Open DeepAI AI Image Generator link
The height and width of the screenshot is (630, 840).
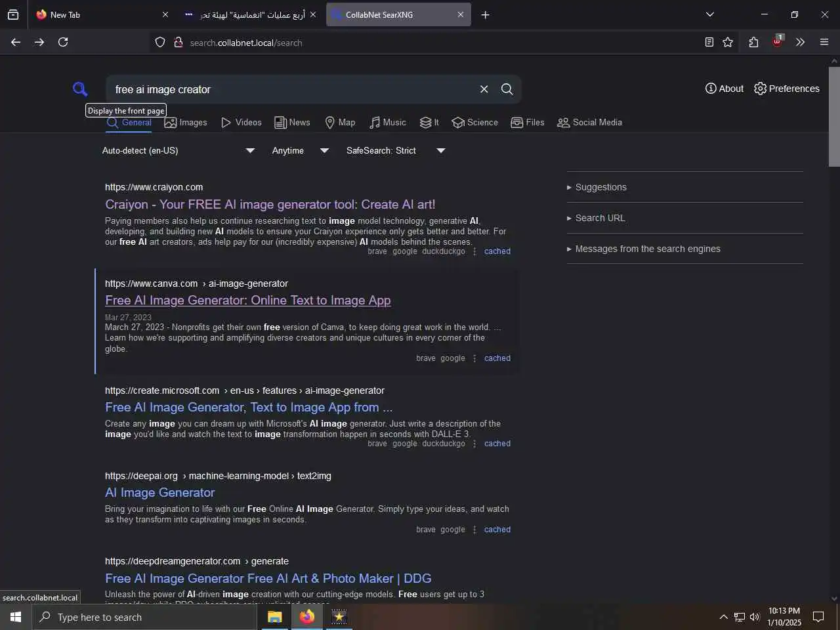point(159,492)
